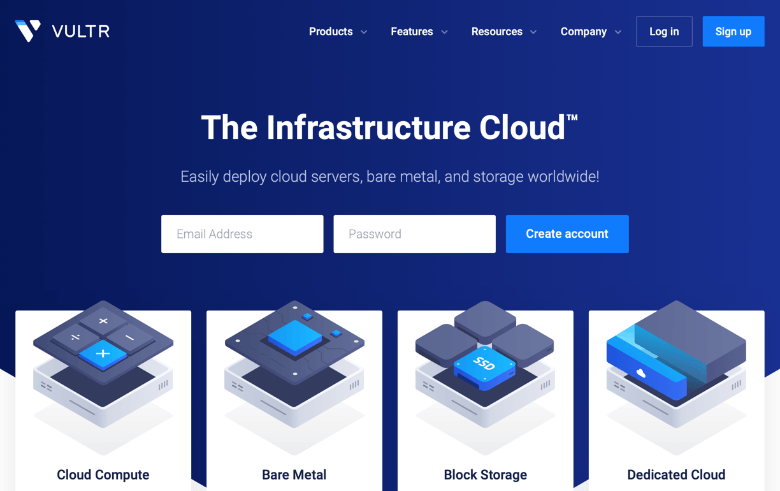Expand the Features dropdown chevron
The height and width of the screenshot is (491, 780).
tap(444, 32)
